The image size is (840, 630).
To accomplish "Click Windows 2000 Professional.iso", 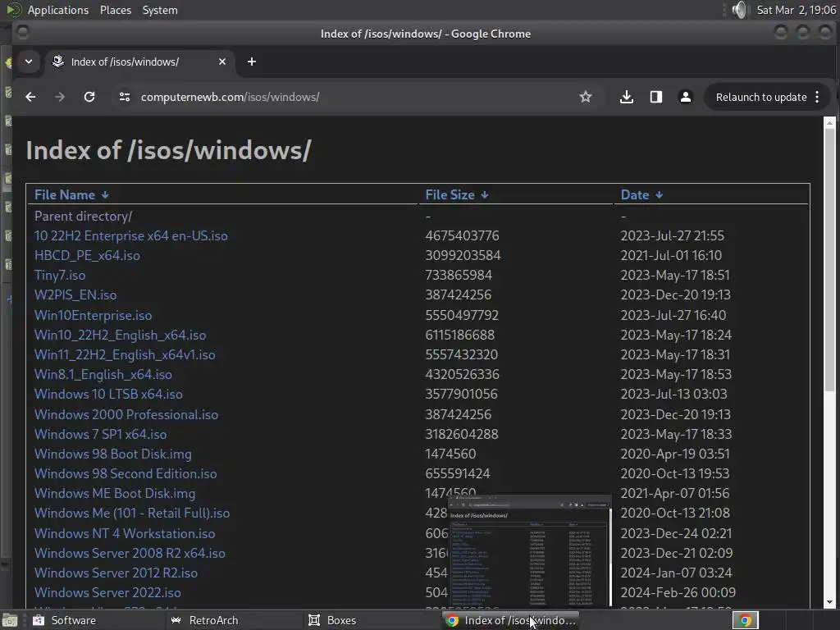I will 126,414.
